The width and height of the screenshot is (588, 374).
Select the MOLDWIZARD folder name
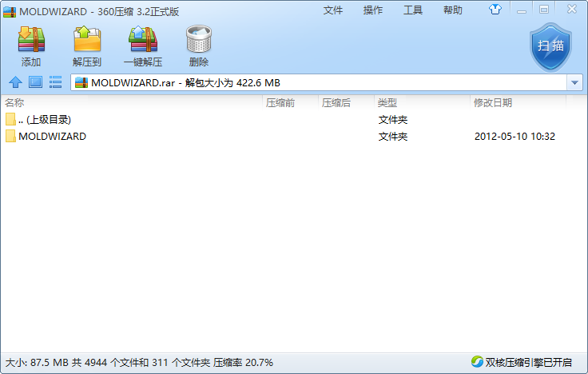point(52,136)
